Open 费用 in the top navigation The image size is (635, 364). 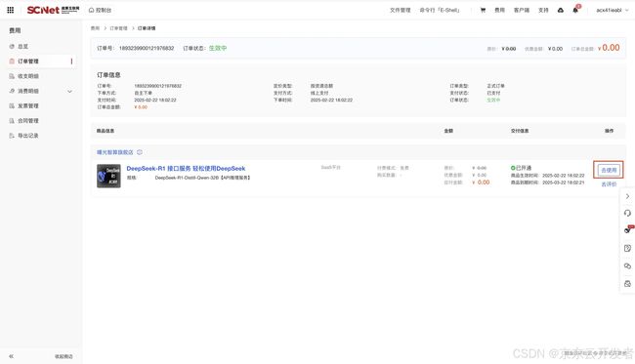(500, 10)
